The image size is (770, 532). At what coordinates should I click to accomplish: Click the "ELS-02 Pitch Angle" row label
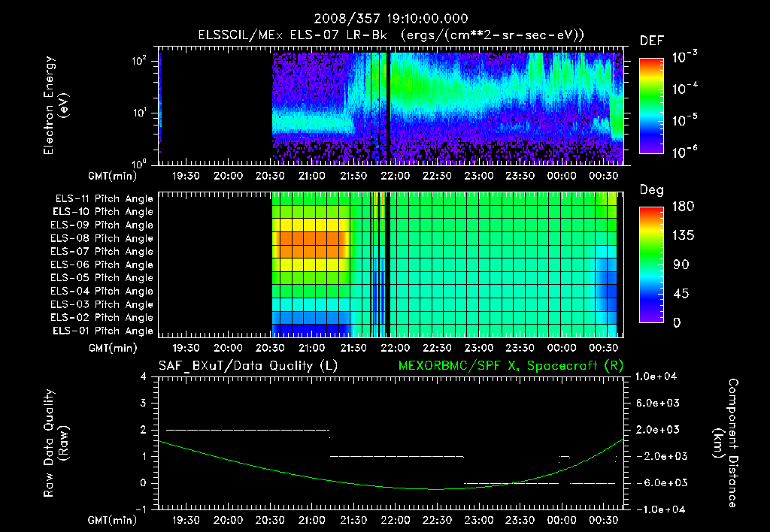point(102,318)
